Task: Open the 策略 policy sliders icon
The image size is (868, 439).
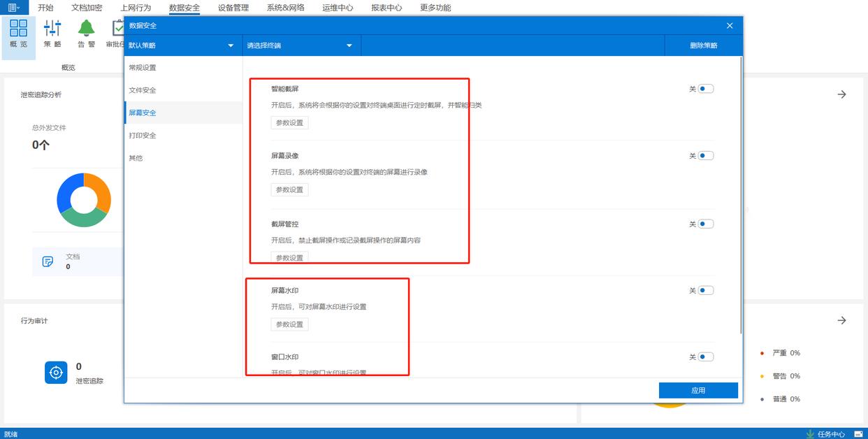Action: [52, 29]
